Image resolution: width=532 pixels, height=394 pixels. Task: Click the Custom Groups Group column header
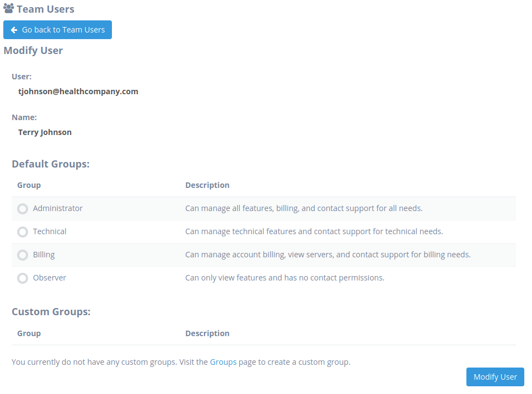tap(29, 333)
